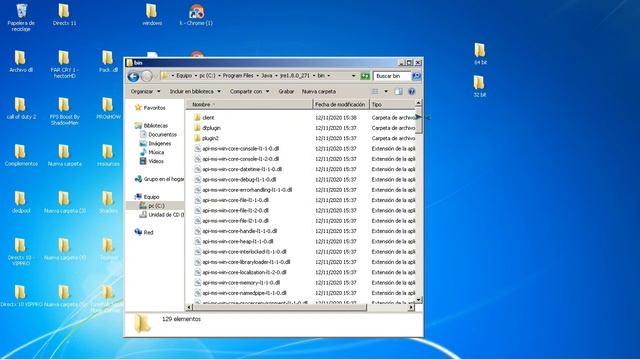Click the search magnifier icon in the bin window
The image size is (640, 360).
click(416, 76)
